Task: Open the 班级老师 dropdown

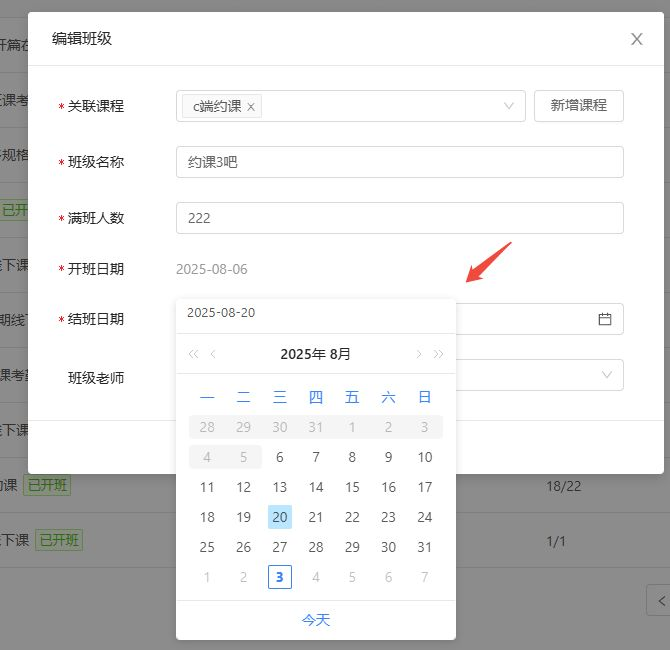Action: 606,375
